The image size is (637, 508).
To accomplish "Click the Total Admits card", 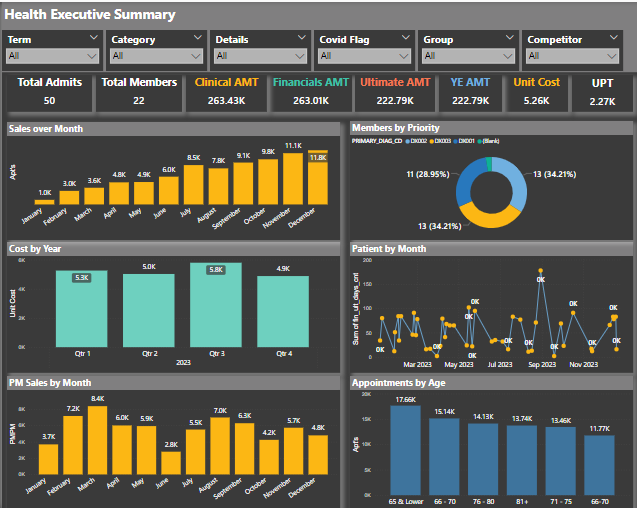I will tap(50, 92).
